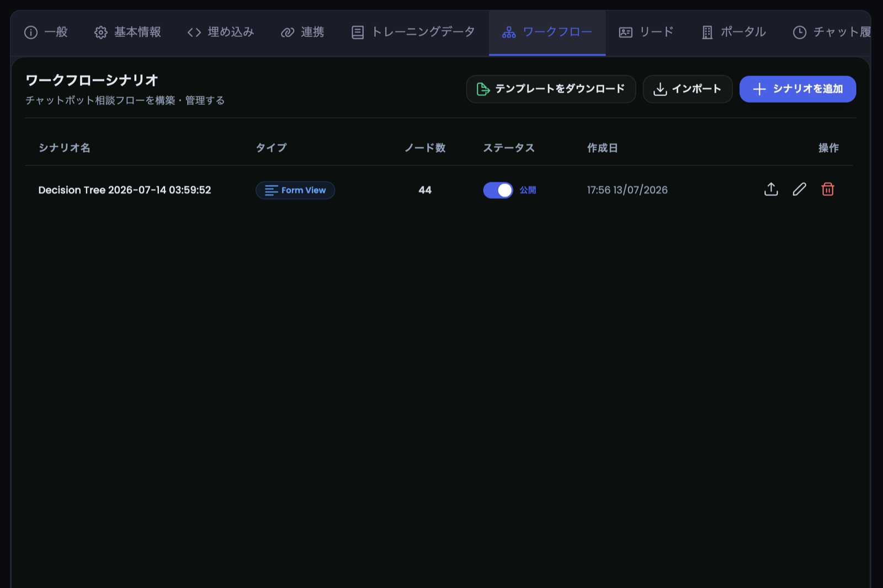Click the 作成日 column header

(x=602, y=148)
